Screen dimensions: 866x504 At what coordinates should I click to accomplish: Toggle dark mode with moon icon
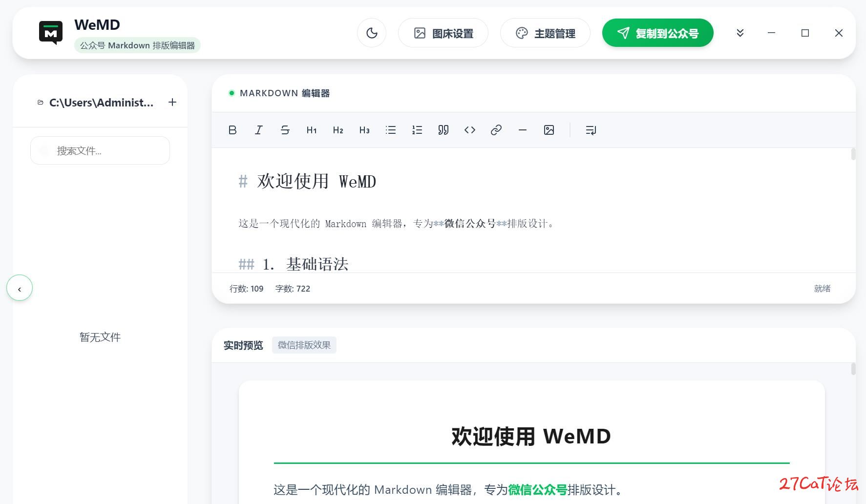[372, 33]
